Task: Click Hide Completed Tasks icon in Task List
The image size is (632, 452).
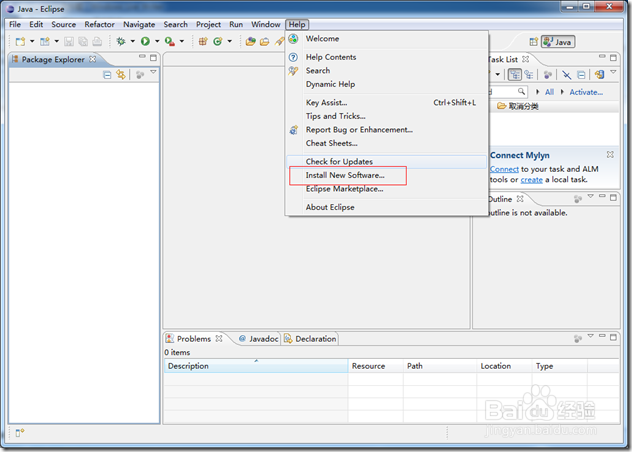Action: click(567, 75)
